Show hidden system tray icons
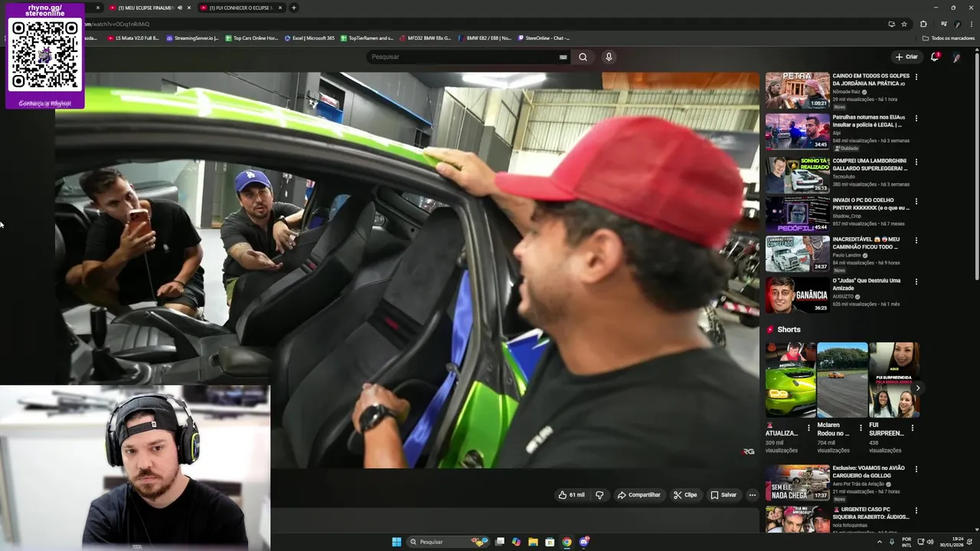 tap(879, 542)
